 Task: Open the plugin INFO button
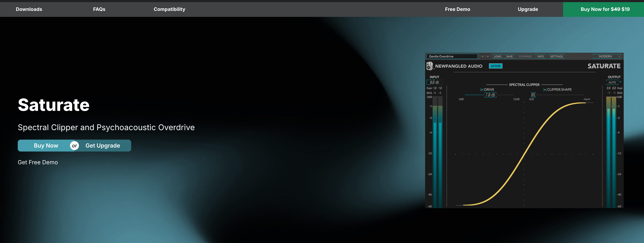[x=540, y=56]
